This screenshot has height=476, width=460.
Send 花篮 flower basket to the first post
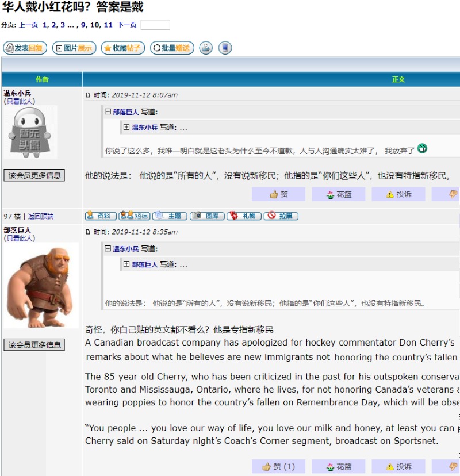pyautogui.click(x=338, y=194)
